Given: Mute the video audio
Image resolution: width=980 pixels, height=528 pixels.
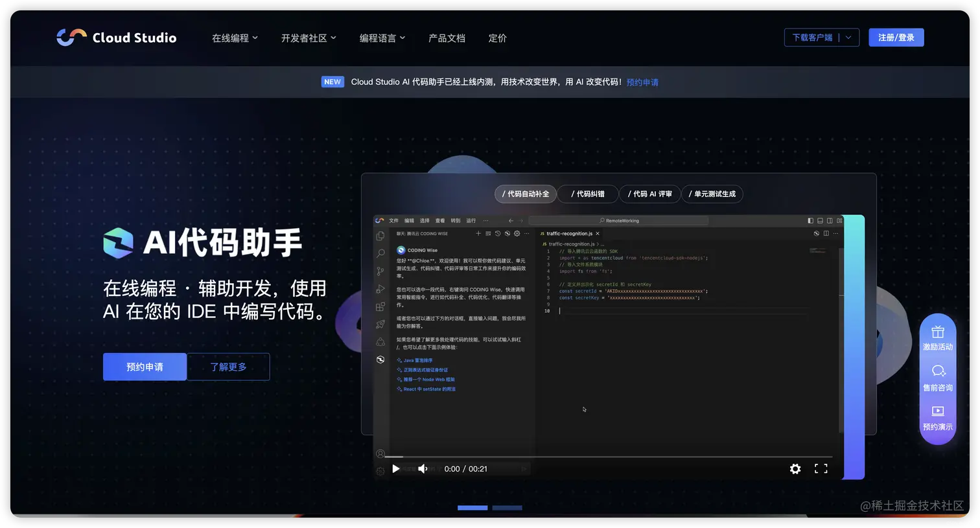Looking at the screenshot, I should pyautogui.click(x=423, y=468).
